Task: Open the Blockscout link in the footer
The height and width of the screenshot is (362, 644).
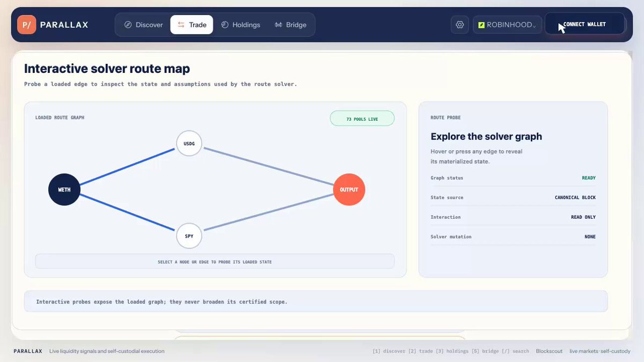Action: 549,351
